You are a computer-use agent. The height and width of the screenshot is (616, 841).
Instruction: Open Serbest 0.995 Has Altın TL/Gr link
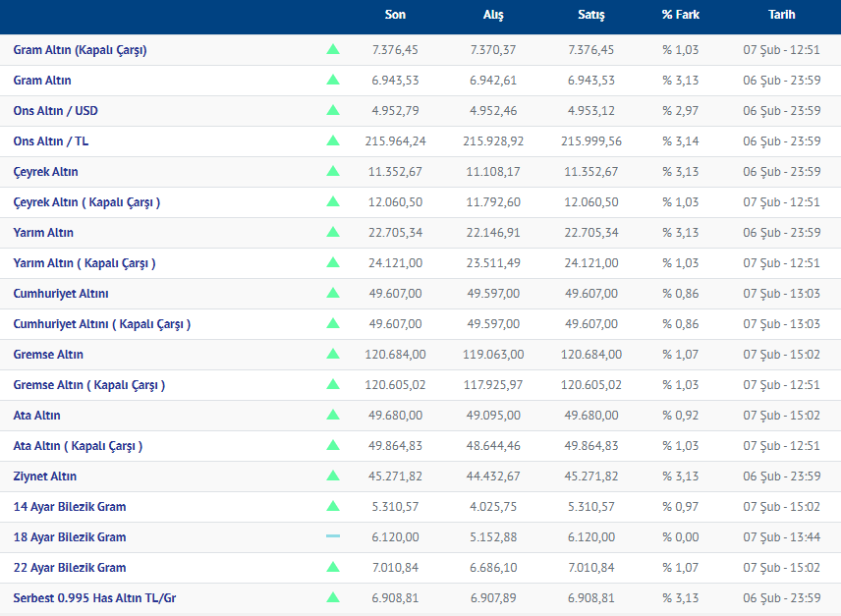96,597
